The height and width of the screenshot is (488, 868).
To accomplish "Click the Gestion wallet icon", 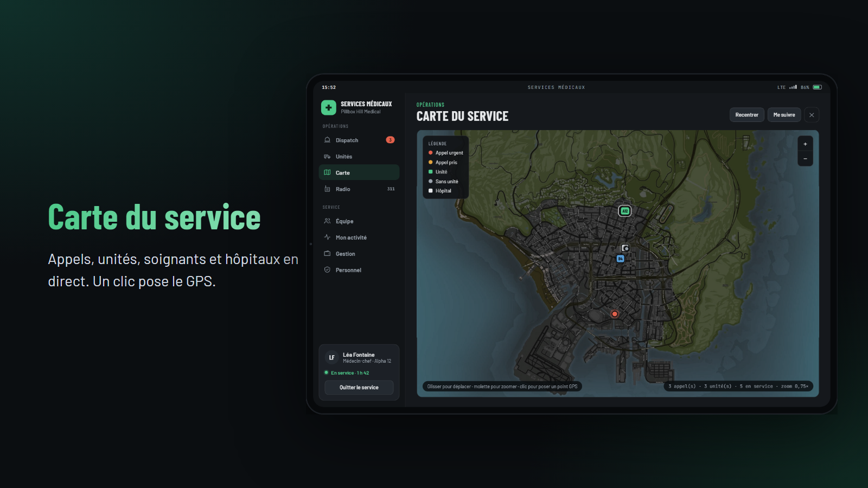I will 327,253.
